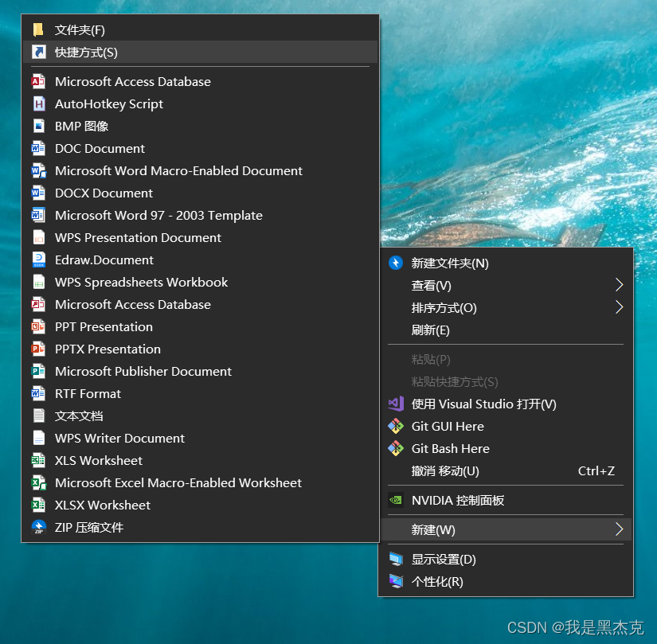Viewport: 657px width, 644px height.
Task: Select 撤消 移动(U) undo entry
Action: click(506, 470)
